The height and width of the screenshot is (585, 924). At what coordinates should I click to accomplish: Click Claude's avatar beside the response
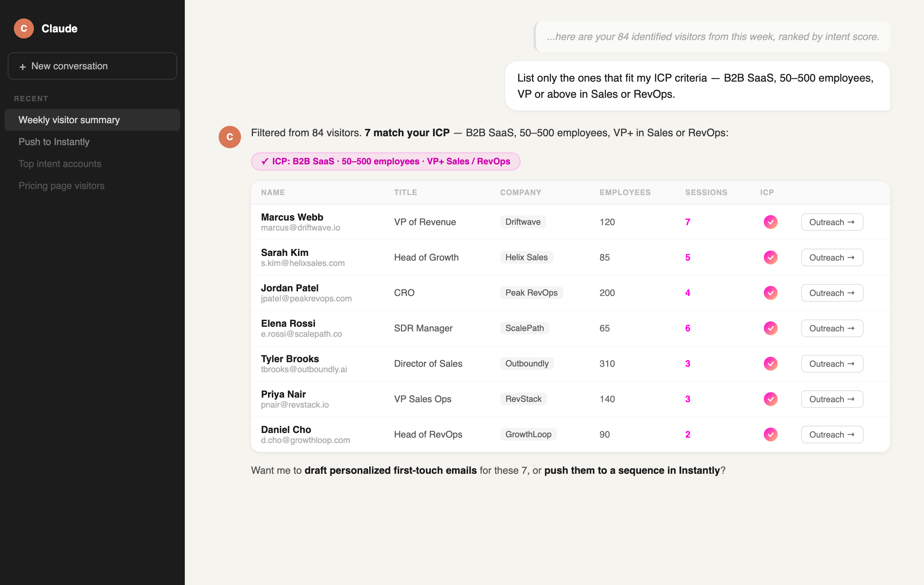230,137
